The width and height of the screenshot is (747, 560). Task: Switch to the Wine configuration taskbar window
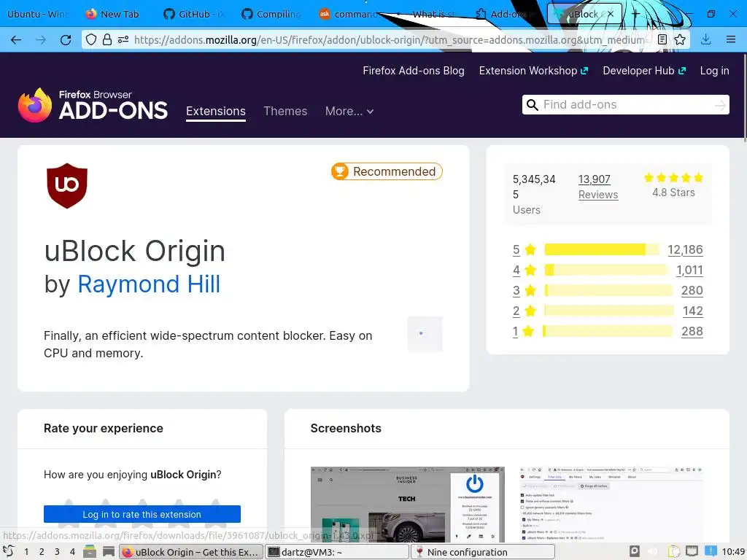(x=483, y=552)
